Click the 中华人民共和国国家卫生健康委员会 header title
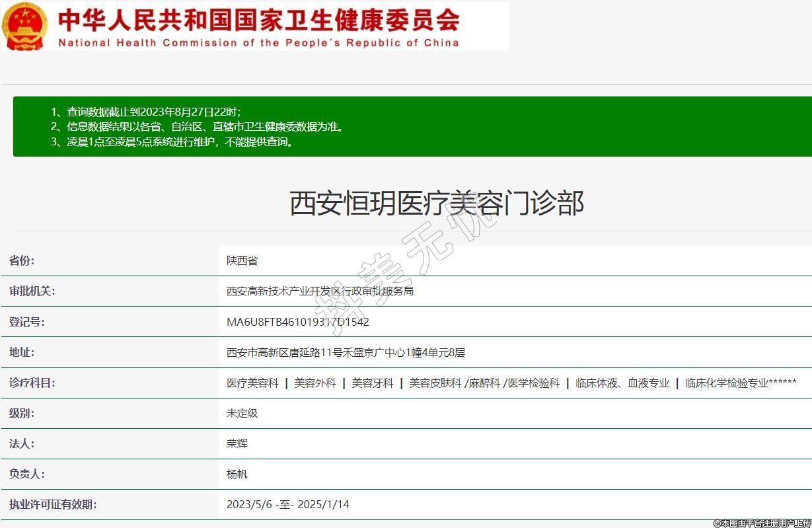Image resolution: width=812 pixels, height=528 pixels. click(258, 20)
